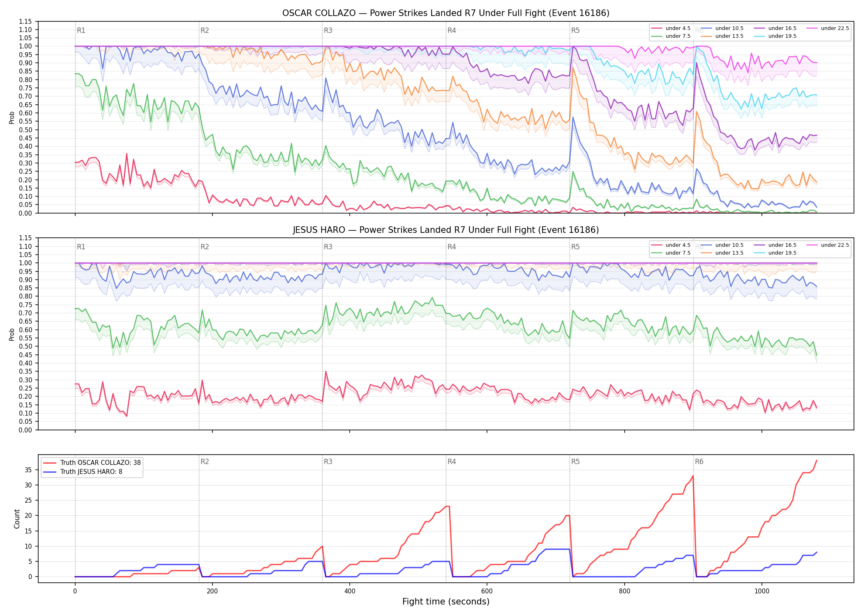The image size is (863, 616).
Task: Pick 'under 19.5' legend entry in Haro chart
Action: 775,253
